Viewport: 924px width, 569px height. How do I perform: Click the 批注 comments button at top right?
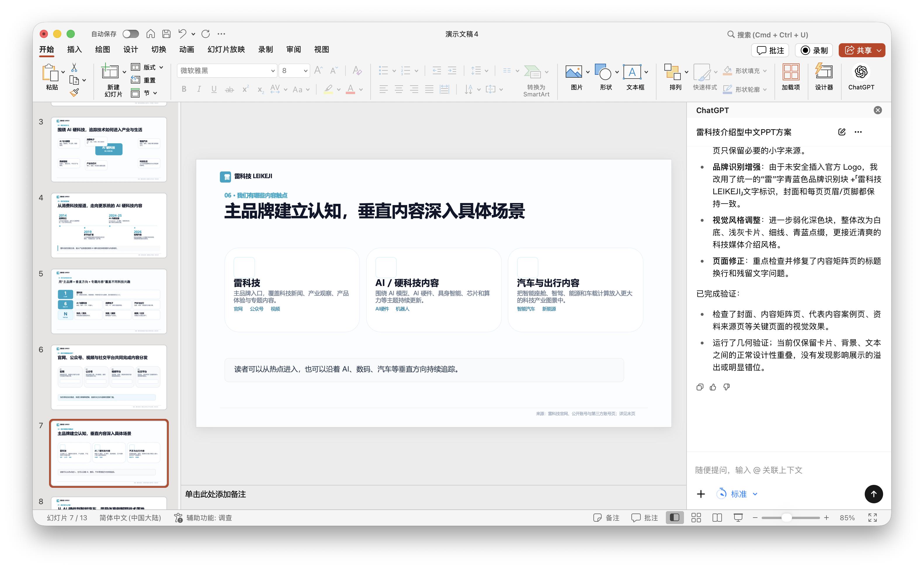click(x=770, y=50)
